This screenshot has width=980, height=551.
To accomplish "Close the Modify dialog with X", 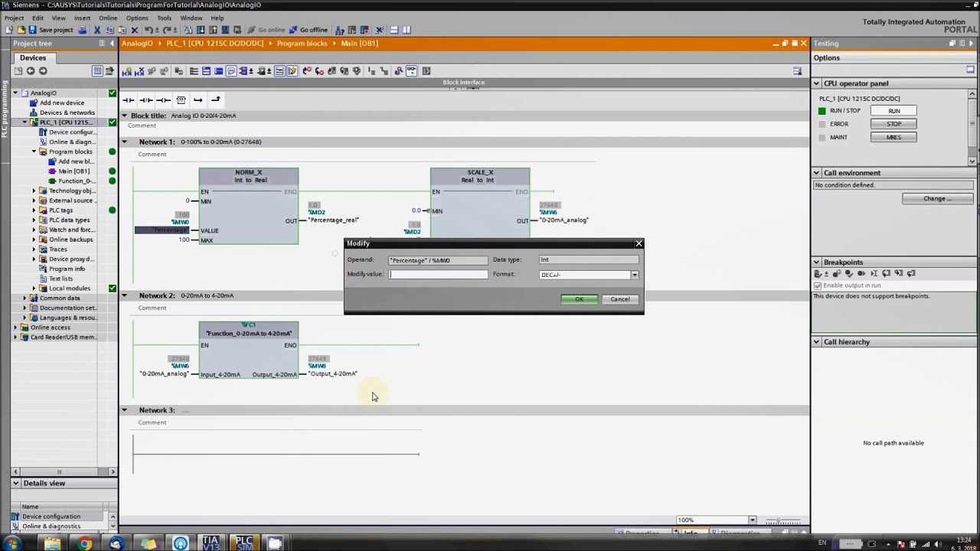I will [639, 243].
